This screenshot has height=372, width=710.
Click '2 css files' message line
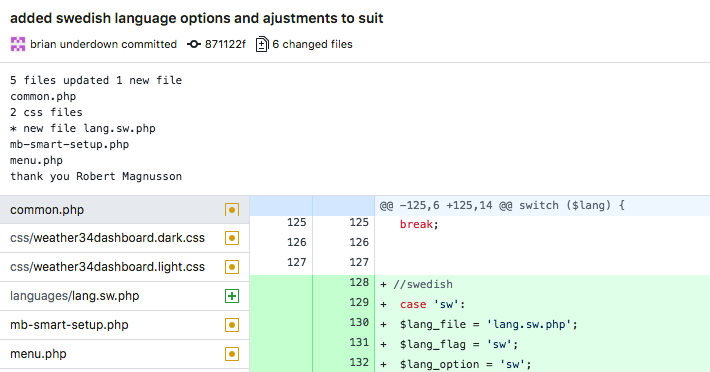click(46, 112)
